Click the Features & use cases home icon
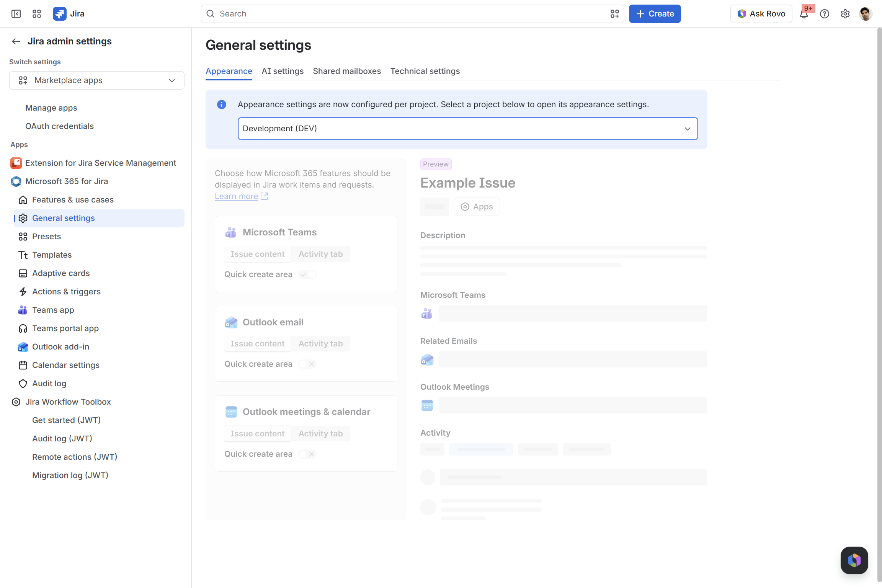This screenshot has width=882, height=588. [23, 200]
